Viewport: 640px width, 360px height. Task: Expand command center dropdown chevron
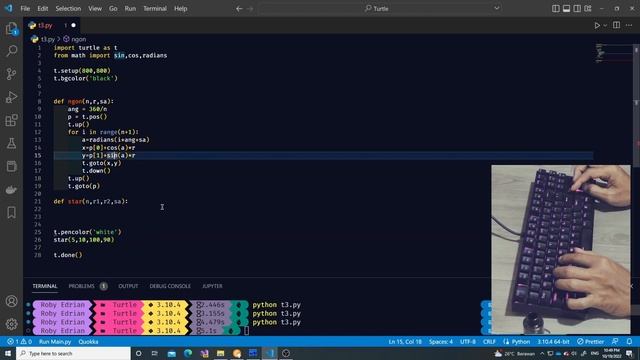[496, 9]
